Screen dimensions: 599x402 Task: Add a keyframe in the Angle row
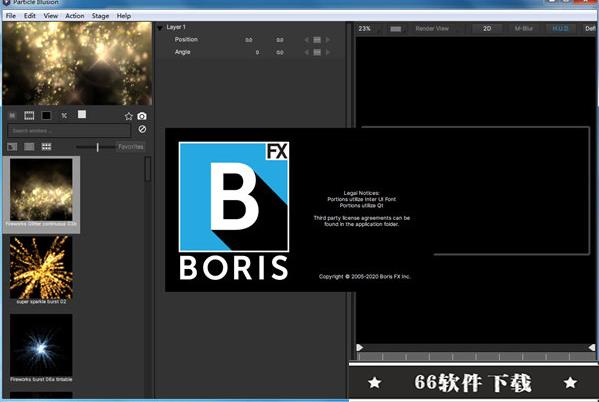[317, 52]
